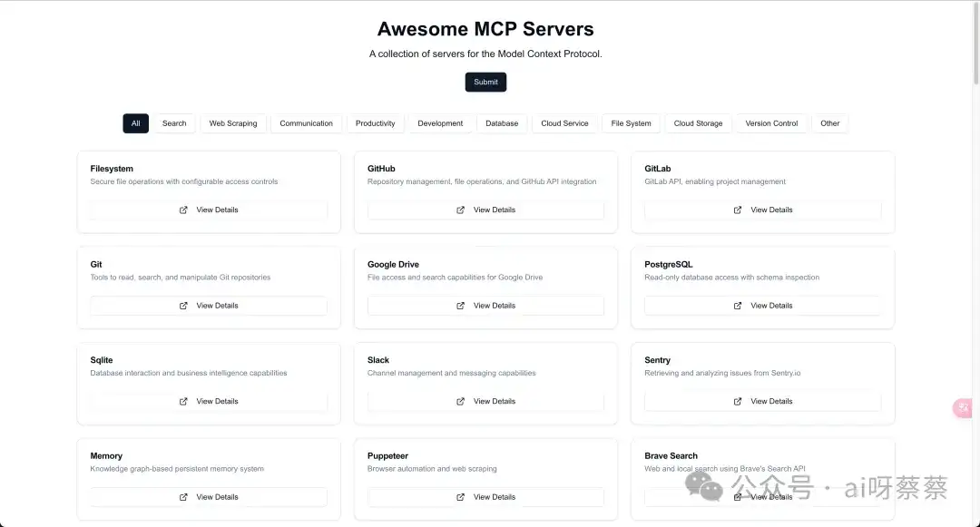View Details for Sqlite server
The image size is (980, 527).
(x=209, y=402)
